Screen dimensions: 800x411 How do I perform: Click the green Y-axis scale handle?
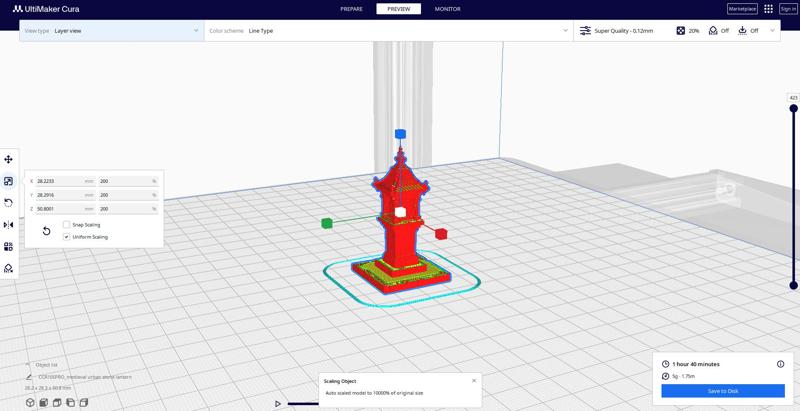[x=327, y=223]
